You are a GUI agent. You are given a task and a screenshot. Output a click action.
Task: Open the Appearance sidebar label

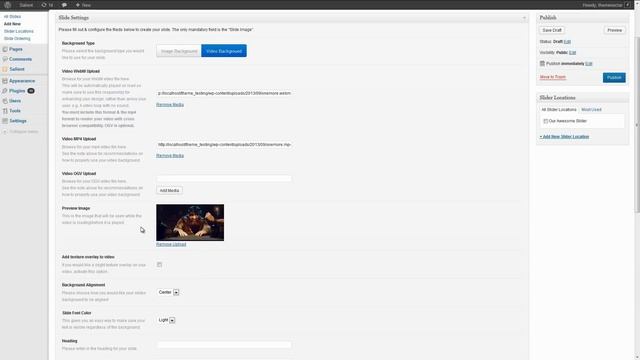pyautogui.click(x=22, y=81)
